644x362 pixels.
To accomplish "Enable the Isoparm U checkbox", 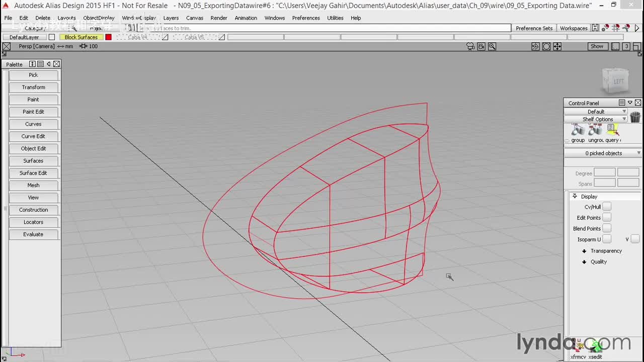I will [x=607, y=239].
